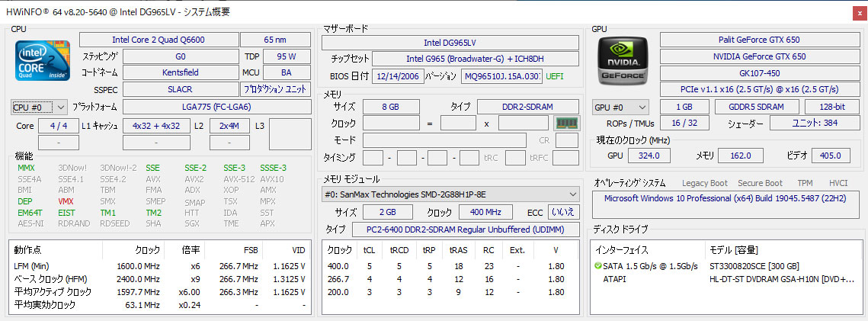This screenshot has height=321, width=868.
Task: Click the EIST feature flag
Action: [67, 213]
